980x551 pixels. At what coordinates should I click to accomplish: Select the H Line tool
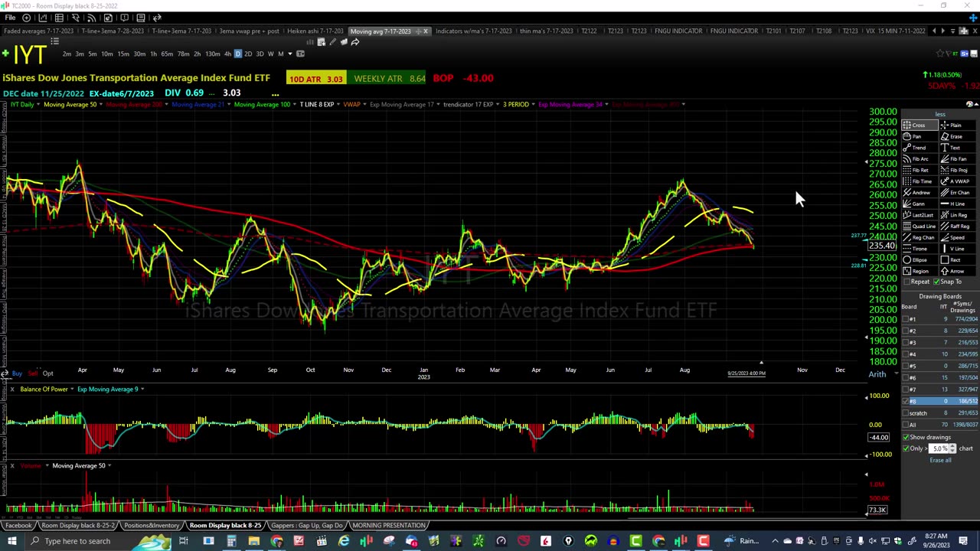pyautogui.click(x=958, y=204)
